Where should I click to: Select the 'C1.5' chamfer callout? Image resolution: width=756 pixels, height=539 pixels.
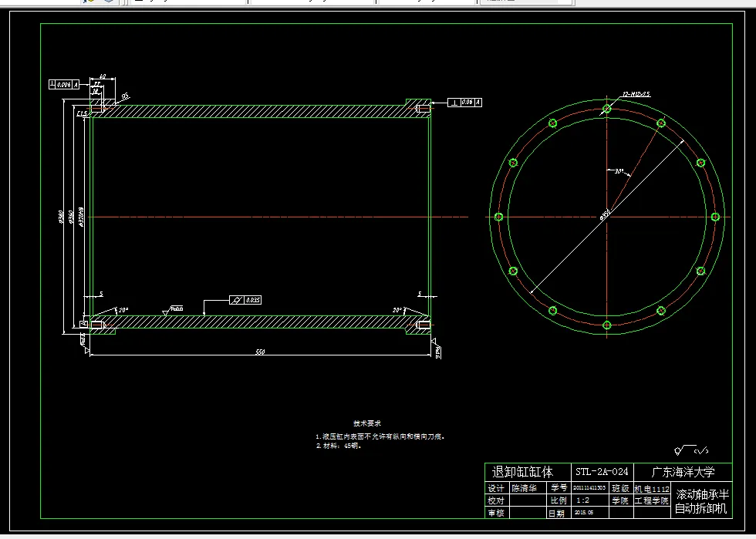click(83, 114)
